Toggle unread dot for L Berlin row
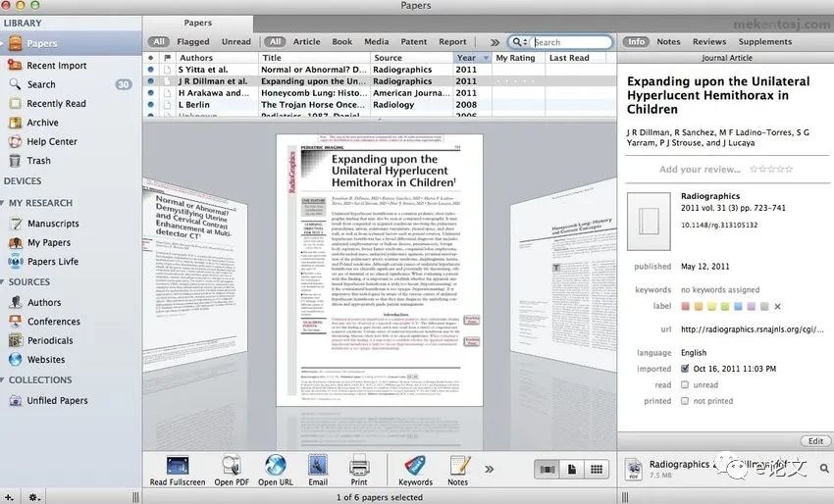This screenshot has height=504, width=834. (x=151, y=105)
